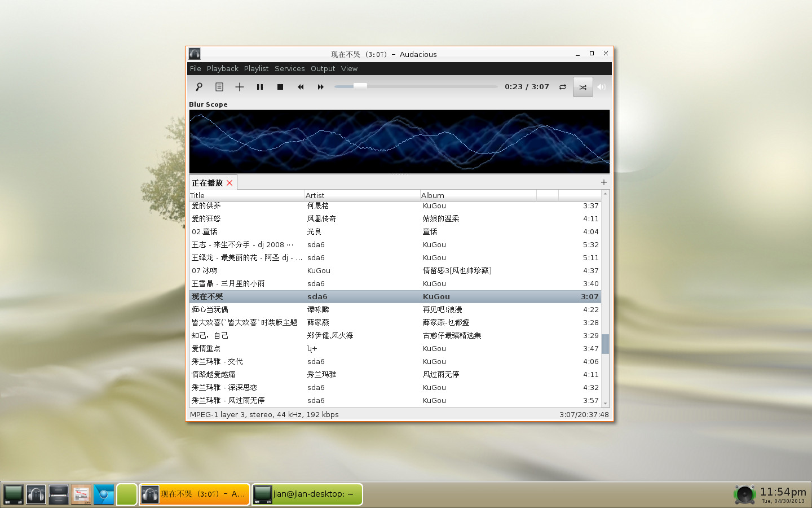
Task: Close the 正在播放 playlist tab
Action: [x=230, y=183]
